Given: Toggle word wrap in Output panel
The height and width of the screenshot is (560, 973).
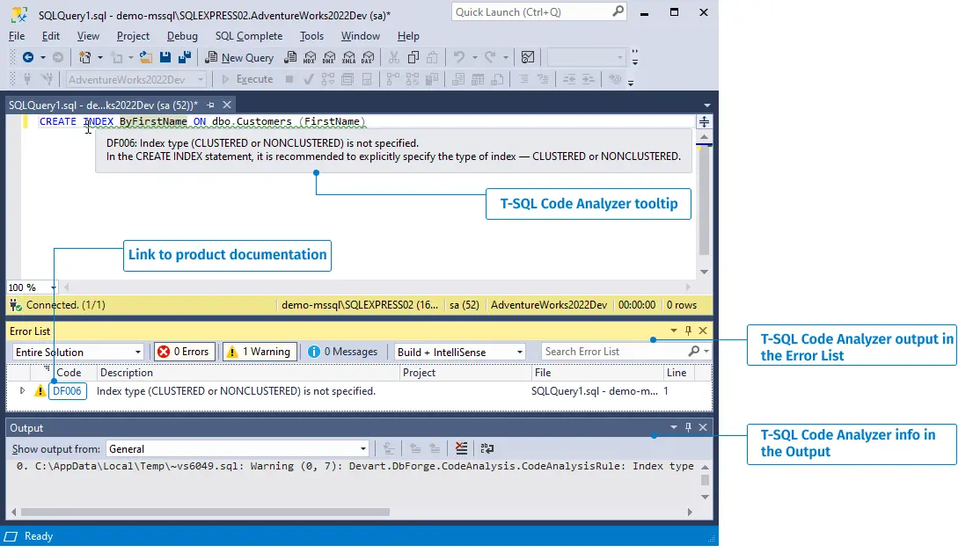Looking at the screenshot, I should [486, 448].
